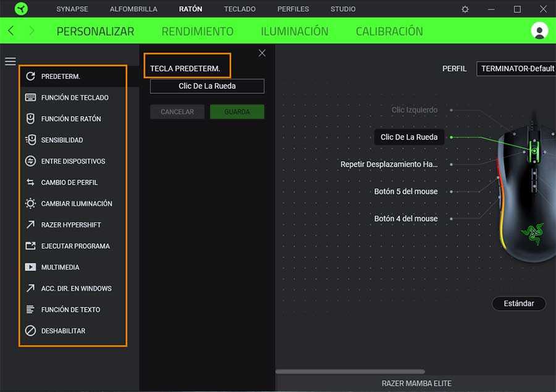Screen dimensions: 556x392
Task: Click the Estándar mode button
Action: [518, 304]
